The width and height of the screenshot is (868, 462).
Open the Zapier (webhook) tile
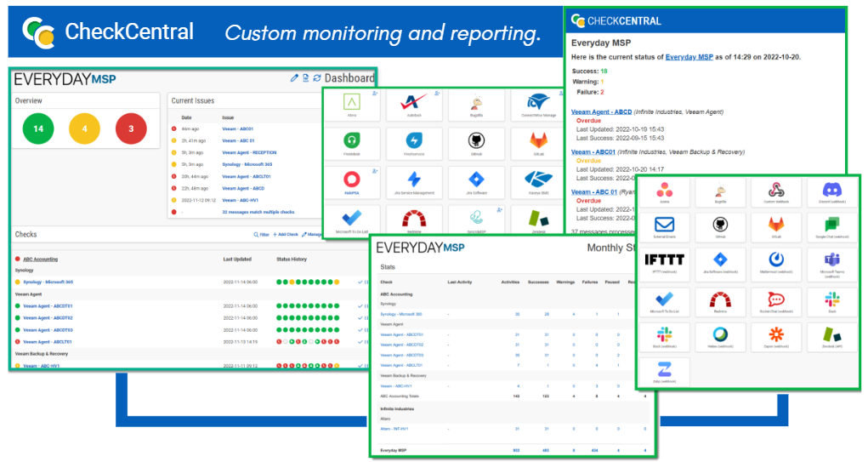click(x=776, y=337)
